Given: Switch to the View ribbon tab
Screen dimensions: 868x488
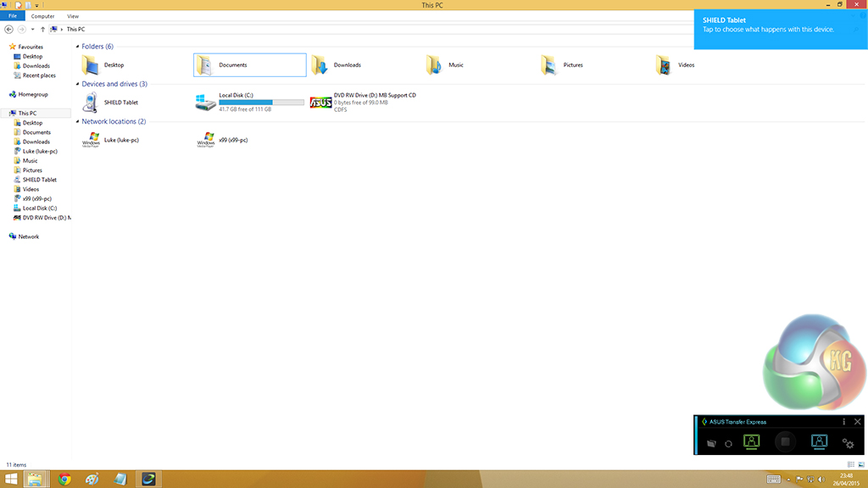Looking at the screenshot, I should pos(73,16).
